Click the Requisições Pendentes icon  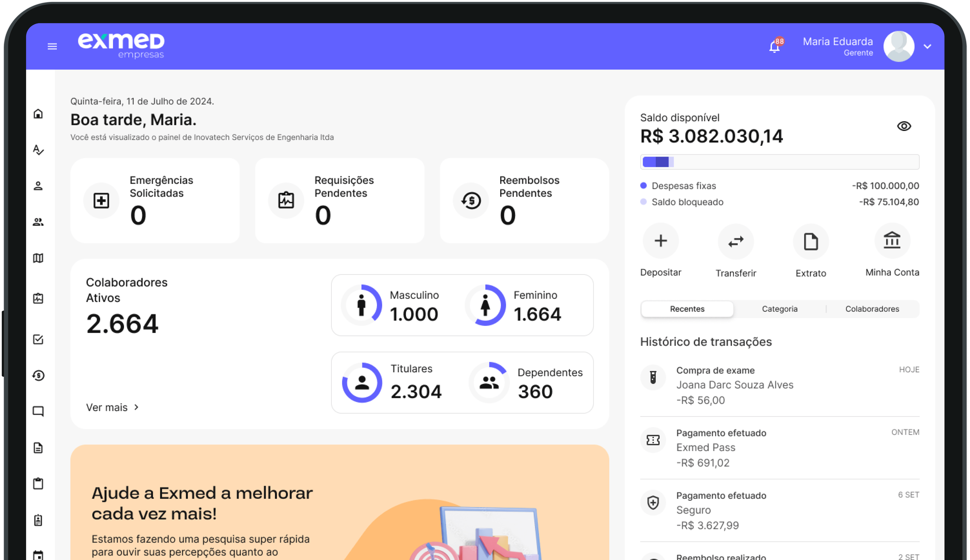coord(286,200)
